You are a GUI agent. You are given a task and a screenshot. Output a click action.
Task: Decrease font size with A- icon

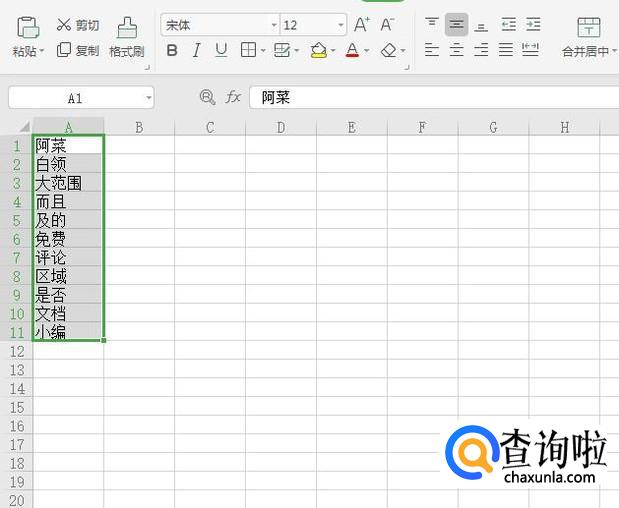[387, 25]
